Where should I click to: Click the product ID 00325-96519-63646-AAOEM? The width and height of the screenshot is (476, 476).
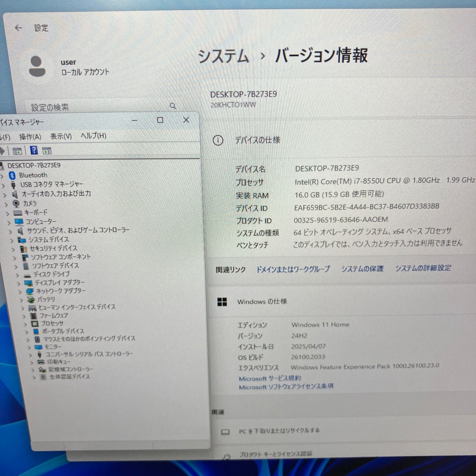click(341, 220)
